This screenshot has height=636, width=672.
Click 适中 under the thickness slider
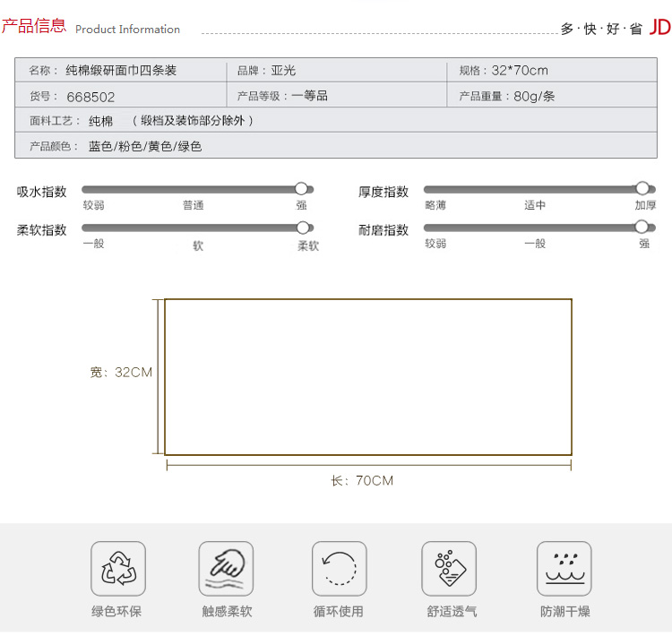(x=535, y=205)
